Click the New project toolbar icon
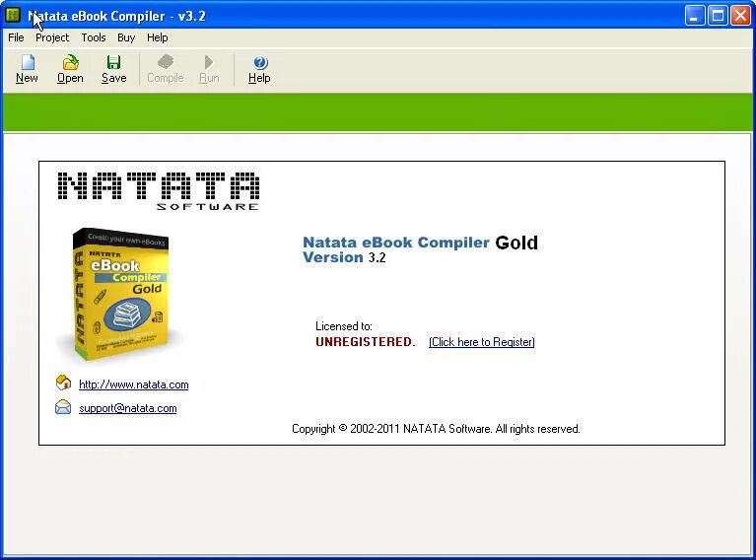Image resolution: width=756 pixels, height=560 pixels. click(x=27, y=69)
